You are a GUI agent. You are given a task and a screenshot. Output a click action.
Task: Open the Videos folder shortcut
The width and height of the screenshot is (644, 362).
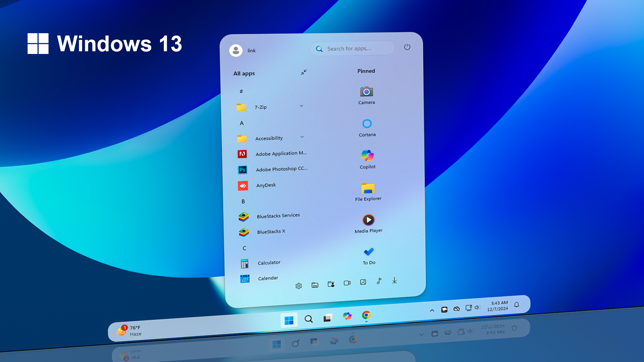pyautogui.click(x=346, y=283)
